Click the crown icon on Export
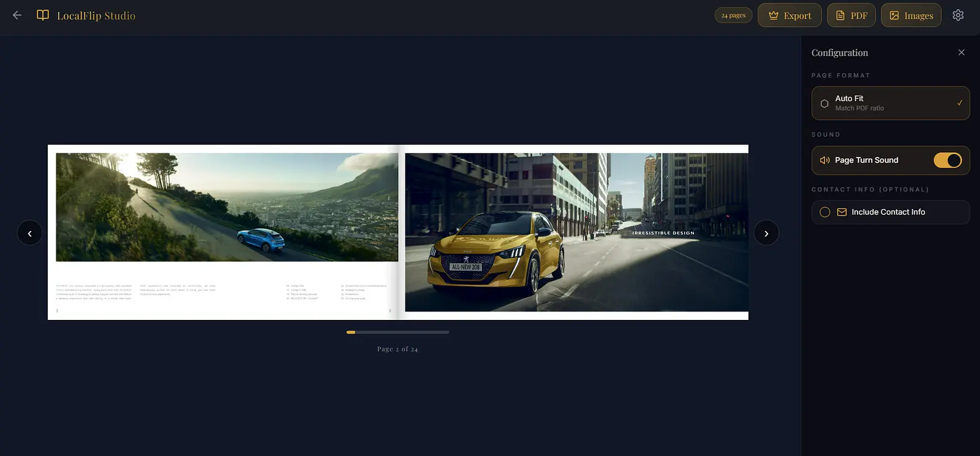980x456 pixels. tap(774, 15)
